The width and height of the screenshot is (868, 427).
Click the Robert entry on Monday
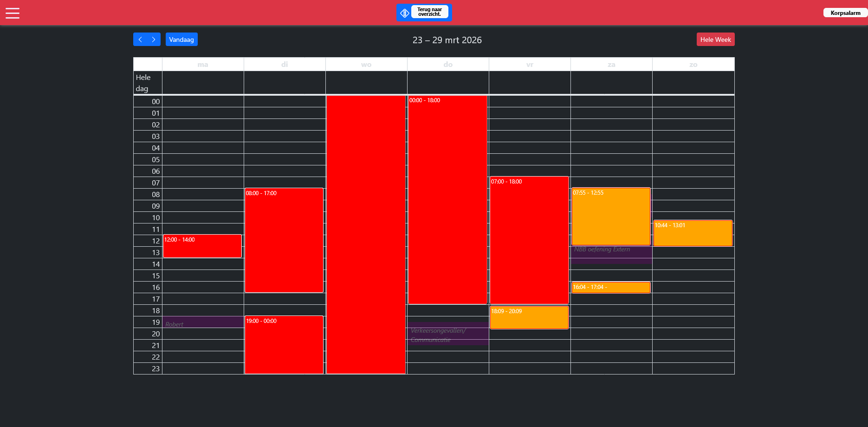203,322
